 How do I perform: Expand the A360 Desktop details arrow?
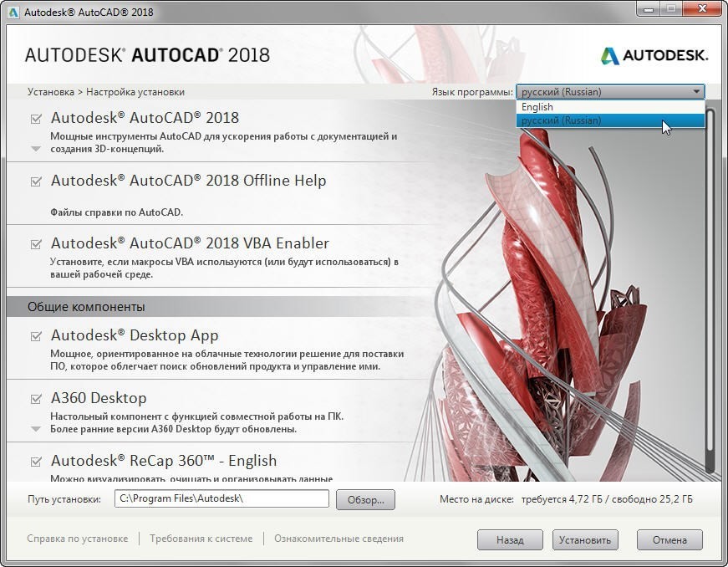point(36,429)
